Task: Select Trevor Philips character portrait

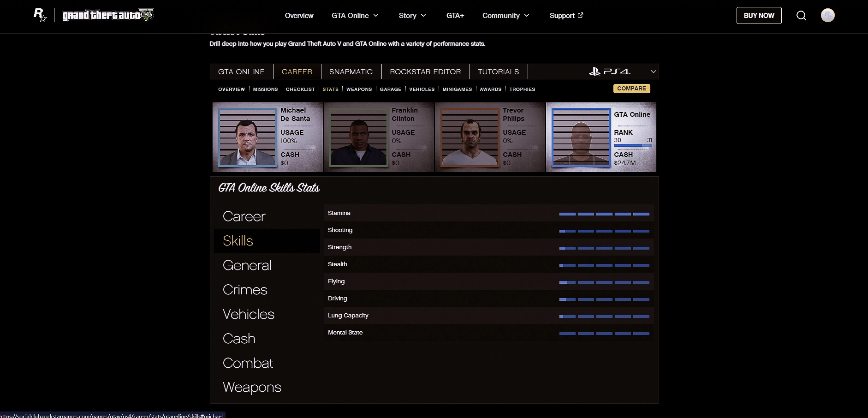Action: click(470, 137)
